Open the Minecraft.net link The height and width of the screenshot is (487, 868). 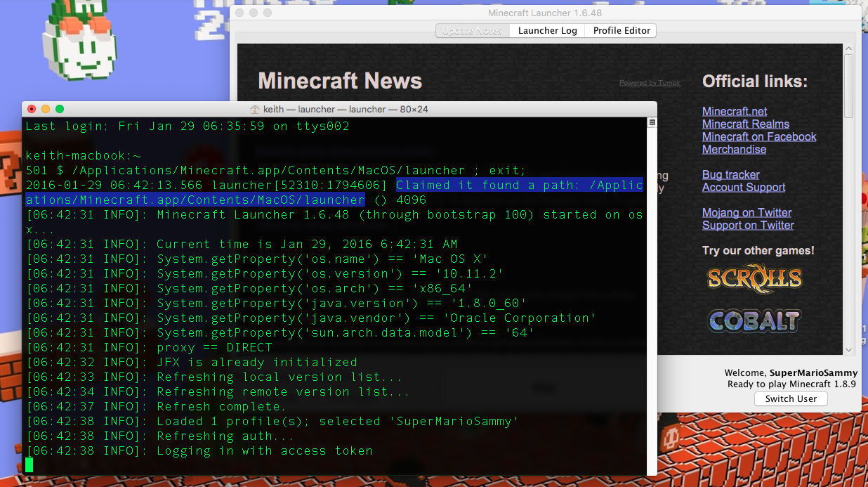pos(735,111)
